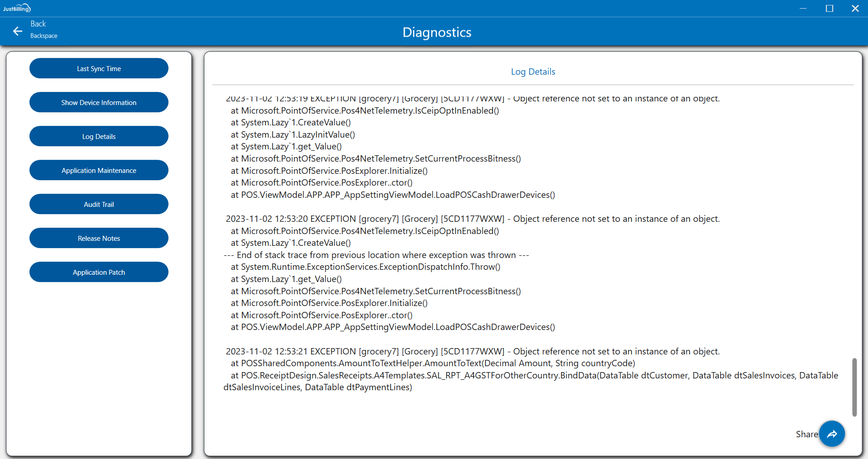Click the JustBilling logo in title bar
Viewport: 868px width, 459px height.
pyautogui.click(x=17, y=8)
